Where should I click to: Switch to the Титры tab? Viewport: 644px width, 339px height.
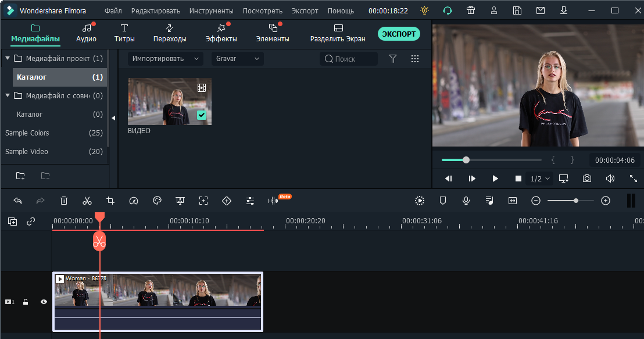(124, 33)
